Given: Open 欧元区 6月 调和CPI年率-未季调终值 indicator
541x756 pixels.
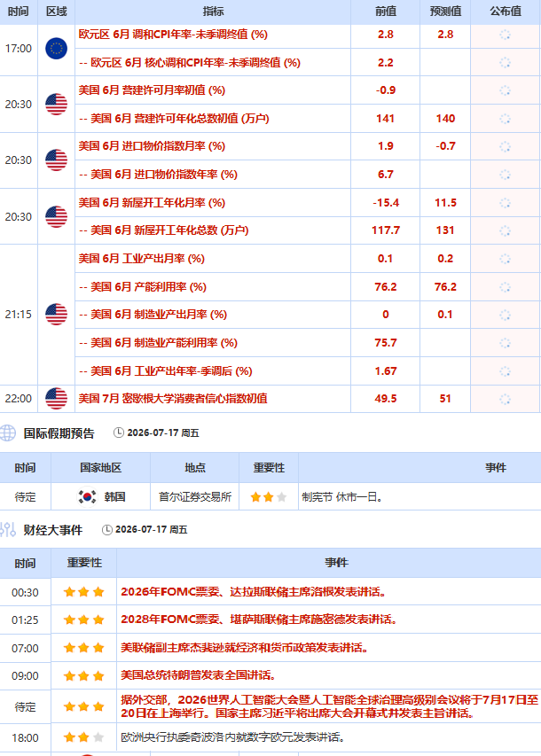Looking at the screenshot, I should [173, 35].
